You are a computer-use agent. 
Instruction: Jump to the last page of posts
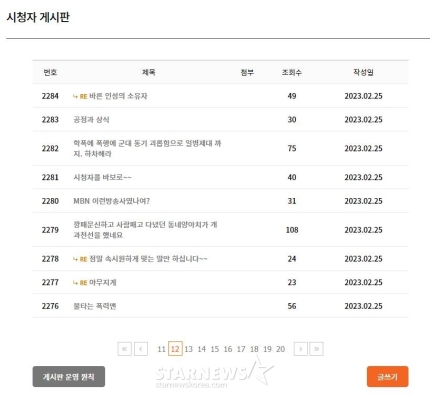[x=317, y=349]
